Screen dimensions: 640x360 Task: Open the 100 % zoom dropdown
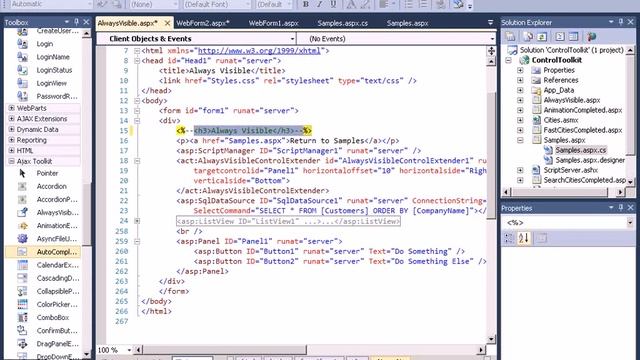coord(129,350)
